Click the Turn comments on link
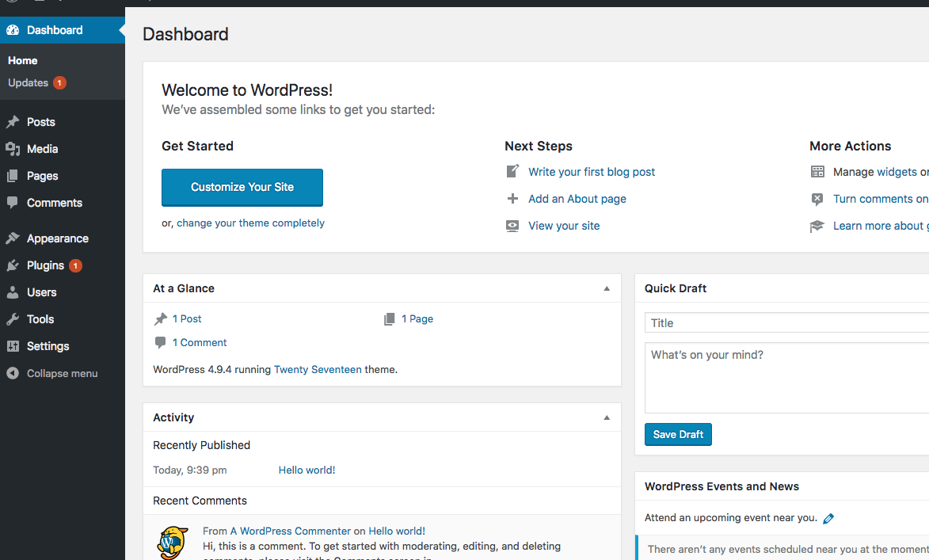929x560 pixels. [881, 199]
